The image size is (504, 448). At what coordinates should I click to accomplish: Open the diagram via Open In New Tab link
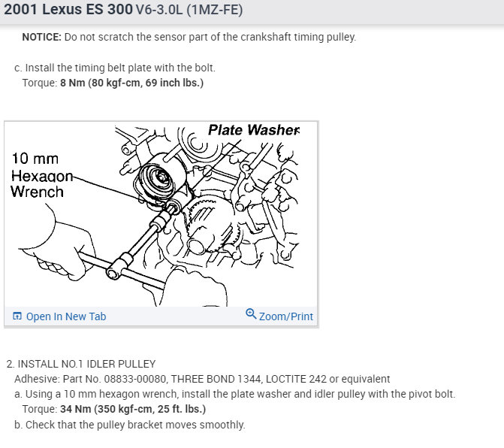click(66, 316)
